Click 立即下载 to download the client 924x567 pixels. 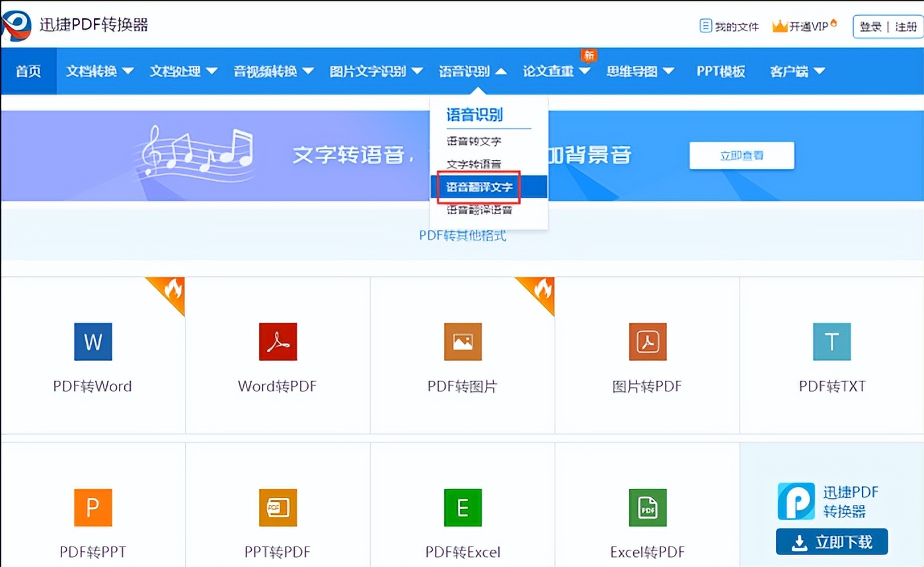[831, 541]
